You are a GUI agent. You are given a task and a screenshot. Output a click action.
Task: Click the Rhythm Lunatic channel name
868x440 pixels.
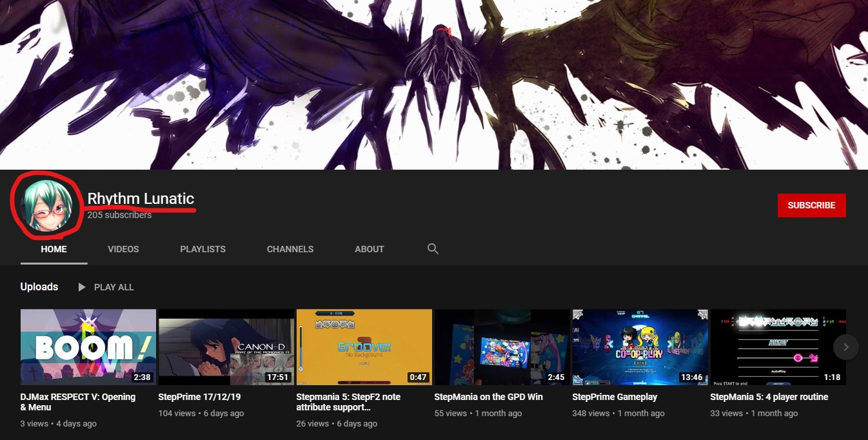(x=141, y=199)
